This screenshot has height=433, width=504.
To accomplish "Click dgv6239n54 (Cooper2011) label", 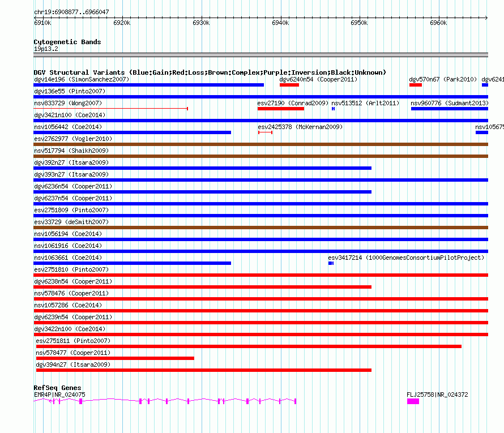I will pyautogui.click(x=73, y=317).
